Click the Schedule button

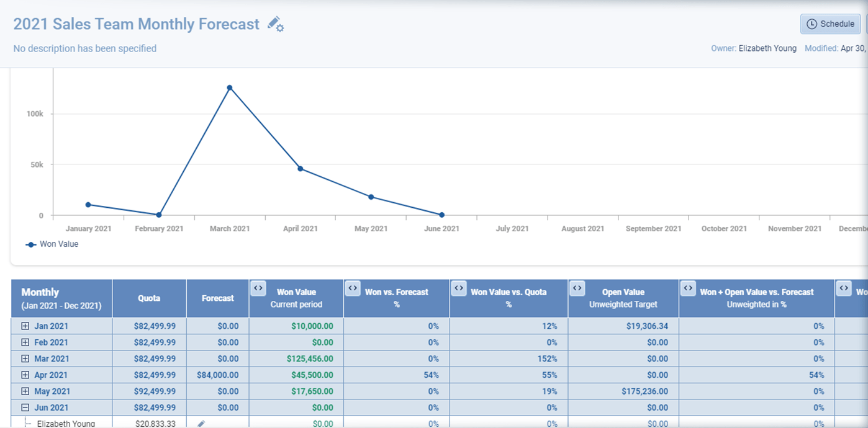point(830,24)
